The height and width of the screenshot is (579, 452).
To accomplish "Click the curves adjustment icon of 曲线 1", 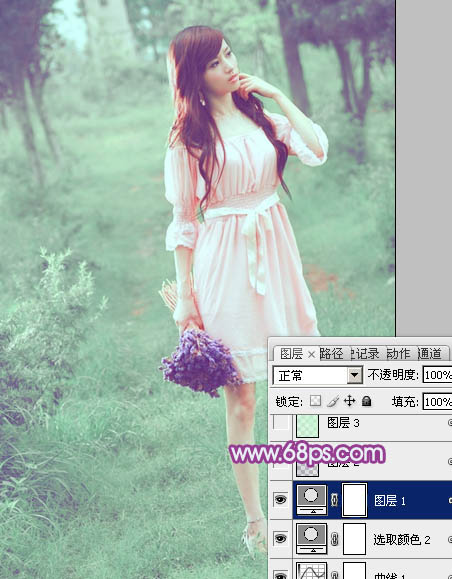I will pyautogui.click(x=312, y=571).
